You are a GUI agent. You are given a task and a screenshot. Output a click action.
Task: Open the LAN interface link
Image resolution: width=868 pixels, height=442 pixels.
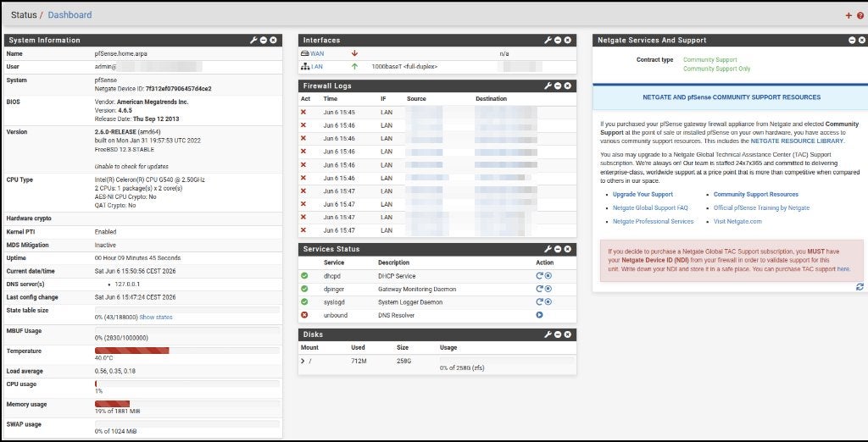317,66
